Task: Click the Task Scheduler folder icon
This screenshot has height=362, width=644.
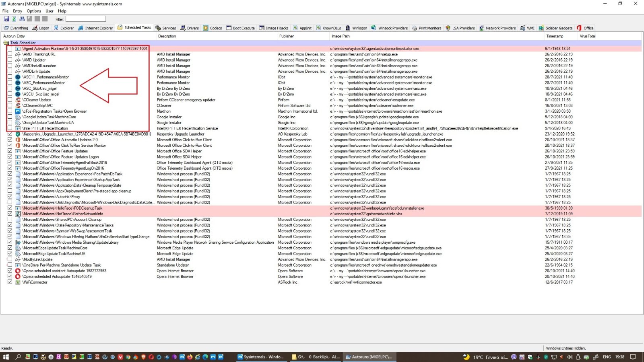Action: (6, 43)
